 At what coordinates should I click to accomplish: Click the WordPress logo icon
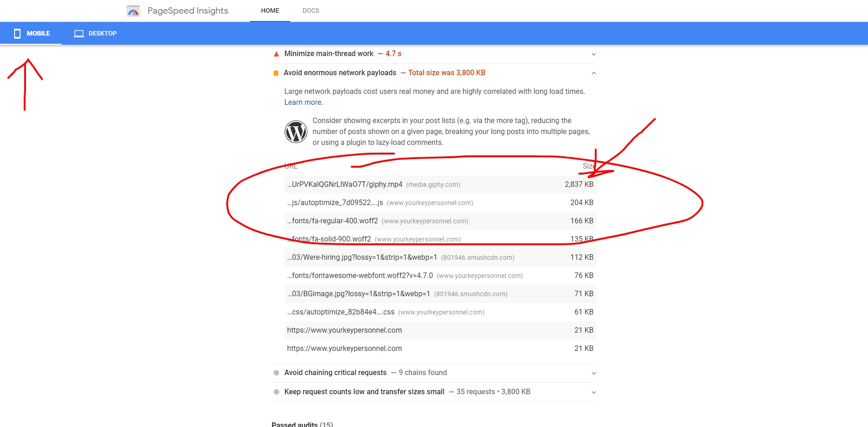296,132
